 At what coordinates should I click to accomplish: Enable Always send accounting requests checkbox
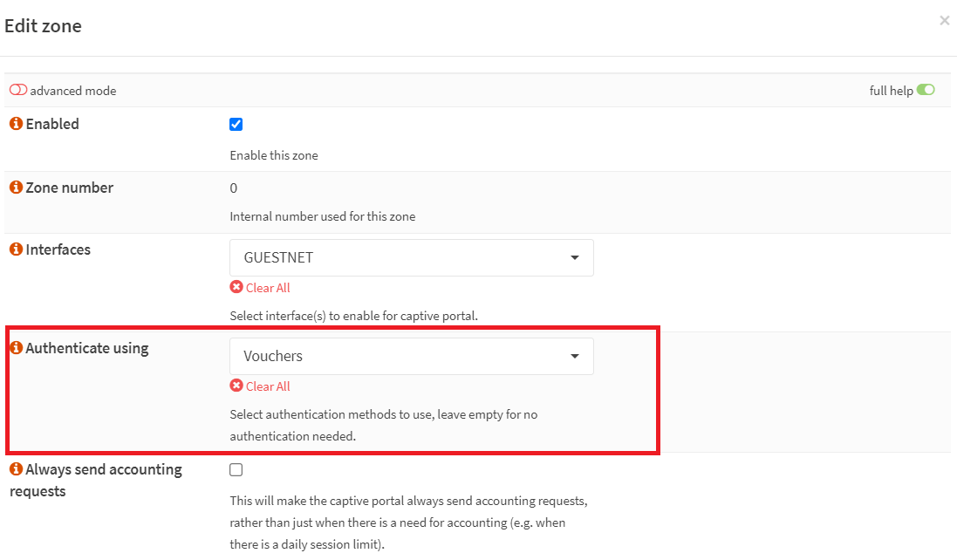[236, 469]
